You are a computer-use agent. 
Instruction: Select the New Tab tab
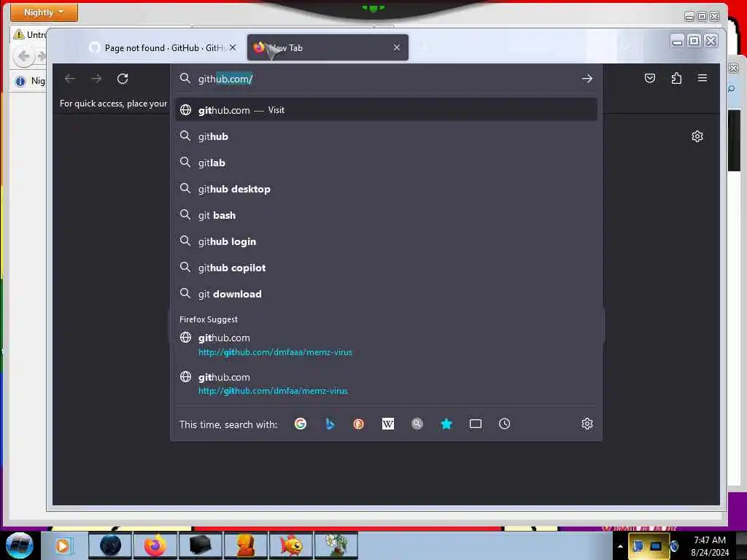328,47
